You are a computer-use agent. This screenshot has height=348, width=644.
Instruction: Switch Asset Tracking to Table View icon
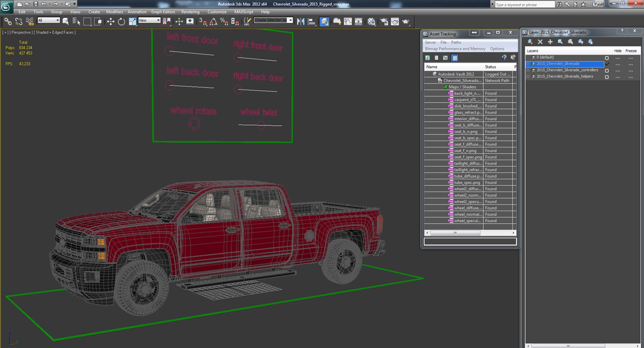coord(455,58)
